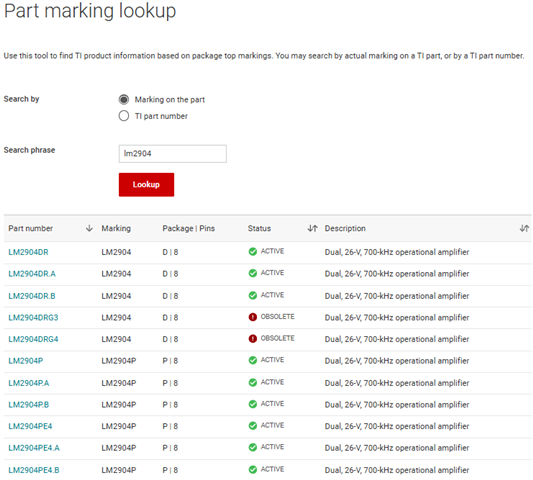Screen dimensions: 533x480
Task: Click the red Lookup button
Action: point(146,185)
